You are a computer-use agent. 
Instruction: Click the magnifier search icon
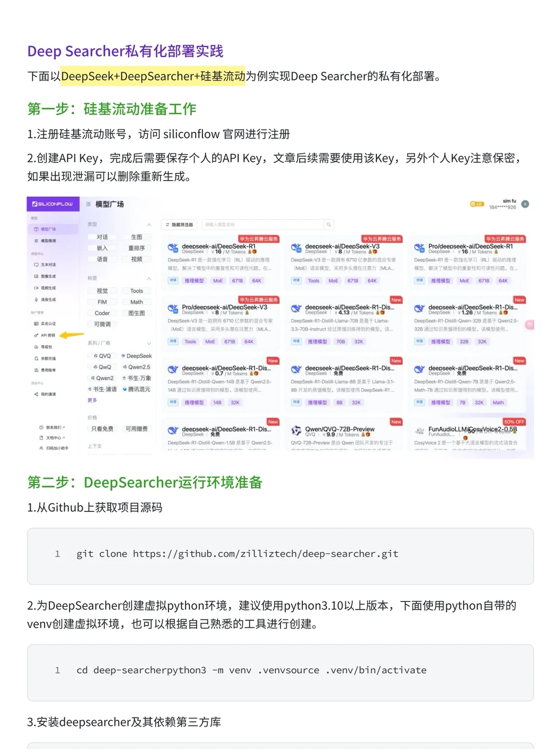[x=328, y=225]
